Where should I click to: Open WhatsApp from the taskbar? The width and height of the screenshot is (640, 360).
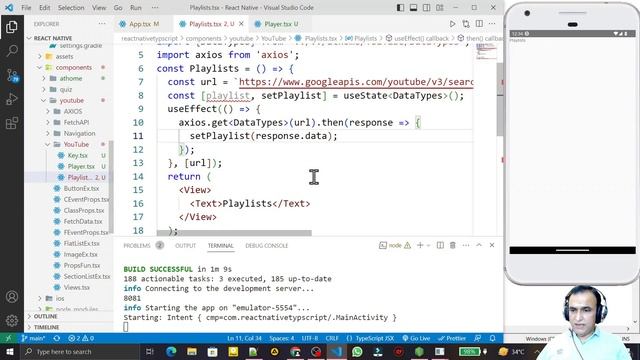pos(357,351)
